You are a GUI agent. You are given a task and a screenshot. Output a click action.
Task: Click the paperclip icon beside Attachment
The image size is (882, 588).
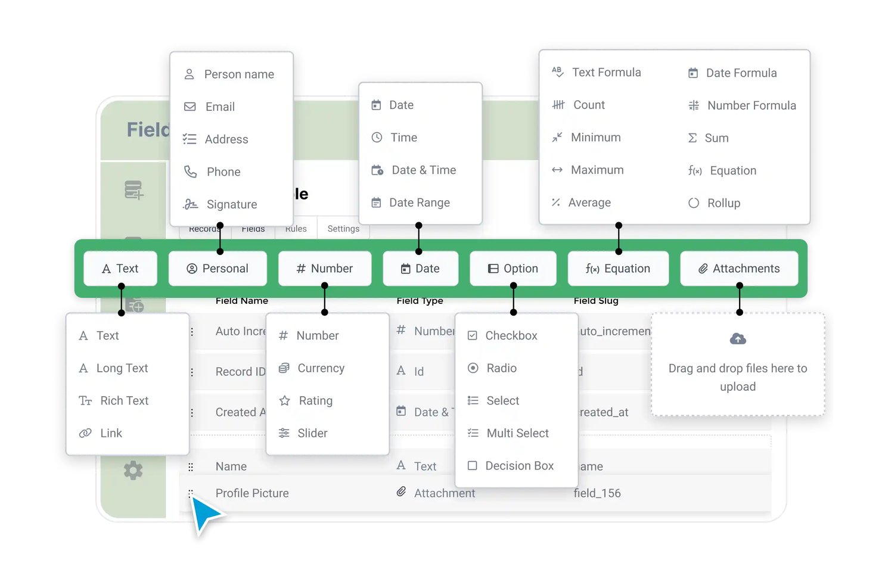402,492
